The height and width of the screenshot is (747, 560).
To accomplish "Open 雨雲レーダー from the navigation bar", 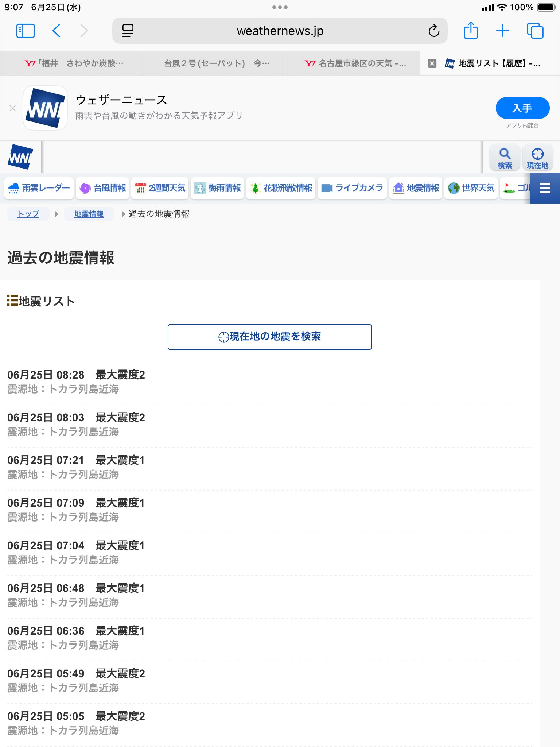I will (x=39, y=188).
